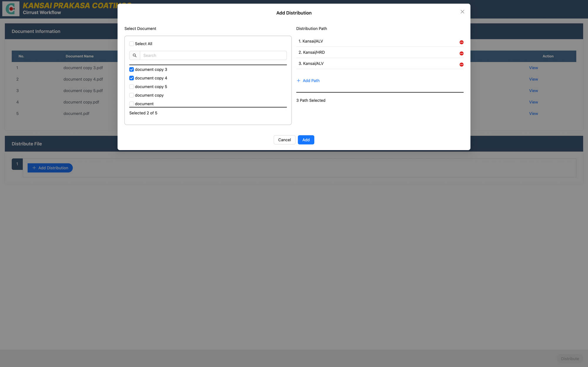Click the search magnifier icon

pos(134,55)
